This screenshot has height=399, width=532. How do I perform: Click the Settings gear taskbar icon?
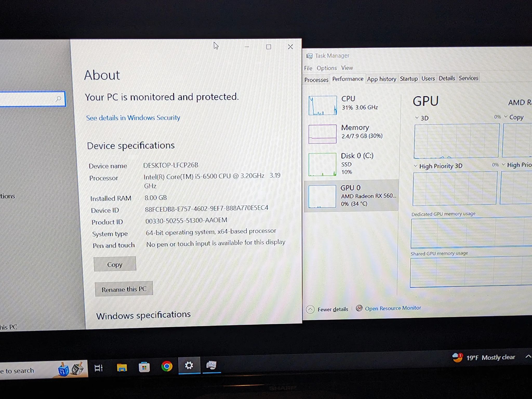click(189, 365)
